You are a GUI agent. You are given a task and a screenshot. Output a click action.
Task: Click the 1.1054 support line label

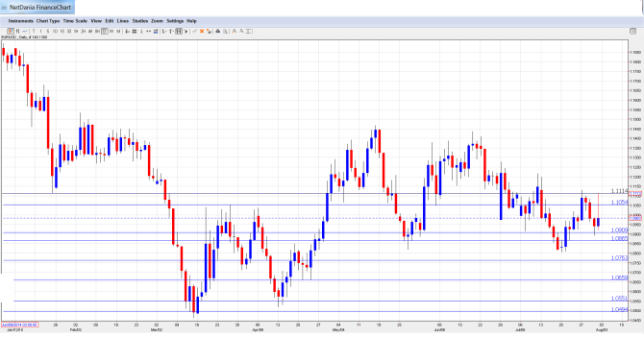click(619, 203)
